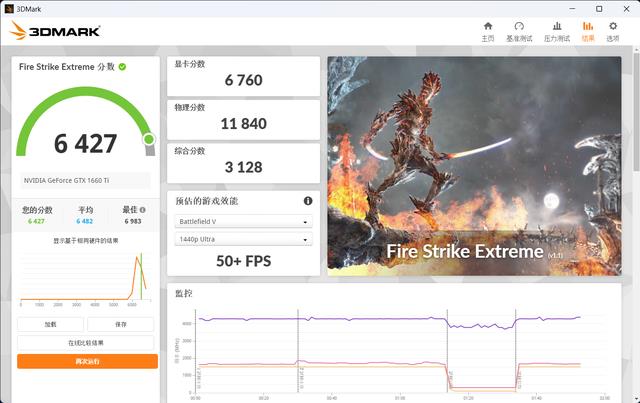Click the green validation checkmark by Fire Strike Extreme
Screen dimensions: 640x403
click(122, 67)
